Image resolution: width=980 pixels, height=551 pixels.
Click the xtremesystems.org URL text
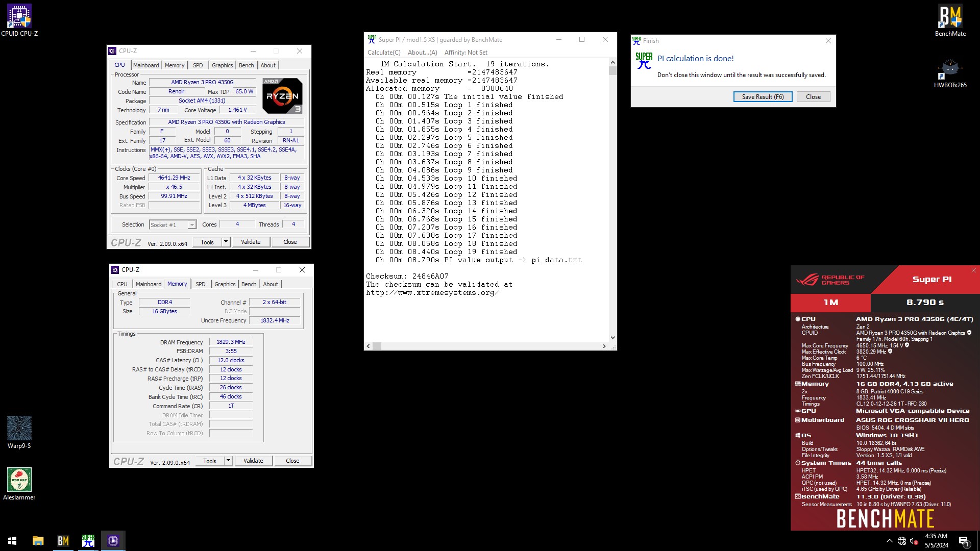pos(432,293)
